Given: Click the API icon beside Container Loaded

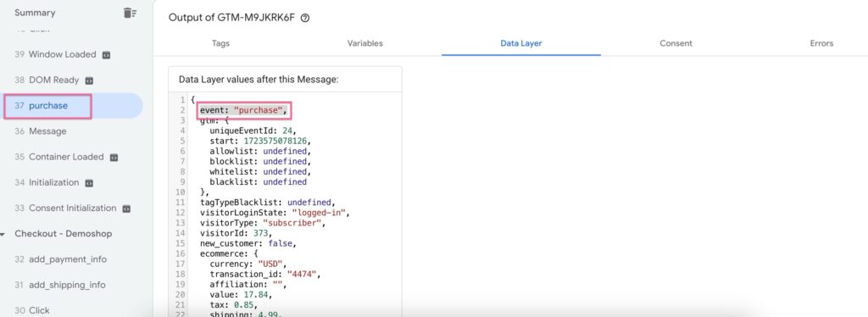Looking at the screenshot, I should click(114, 157).
